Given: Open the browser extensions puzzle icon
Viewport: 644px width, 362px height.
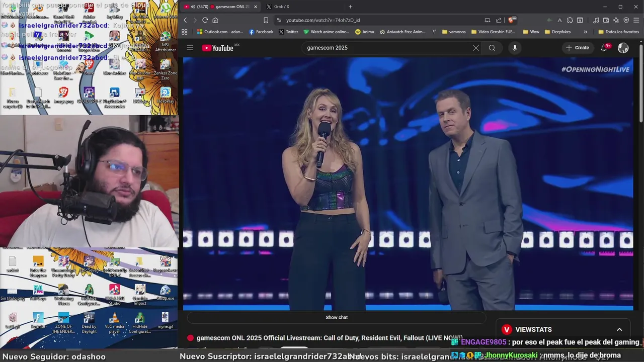Looking at the screenshot, I should coord(570,20).
